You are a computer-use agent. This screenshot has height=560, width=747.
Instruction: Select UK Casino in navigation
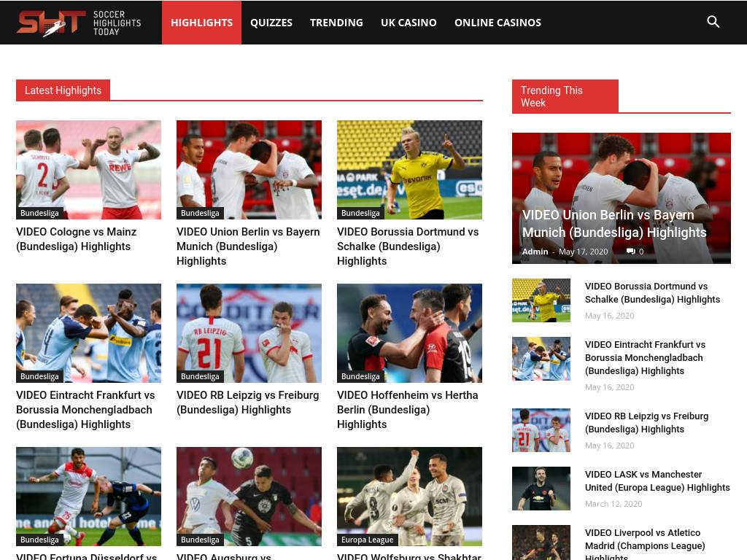pyautogui.click(x=409, y=23)
